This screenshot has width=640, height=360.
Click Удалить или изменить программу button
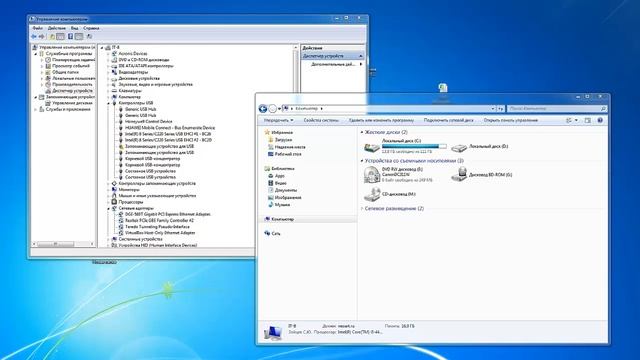pos(381,120)
